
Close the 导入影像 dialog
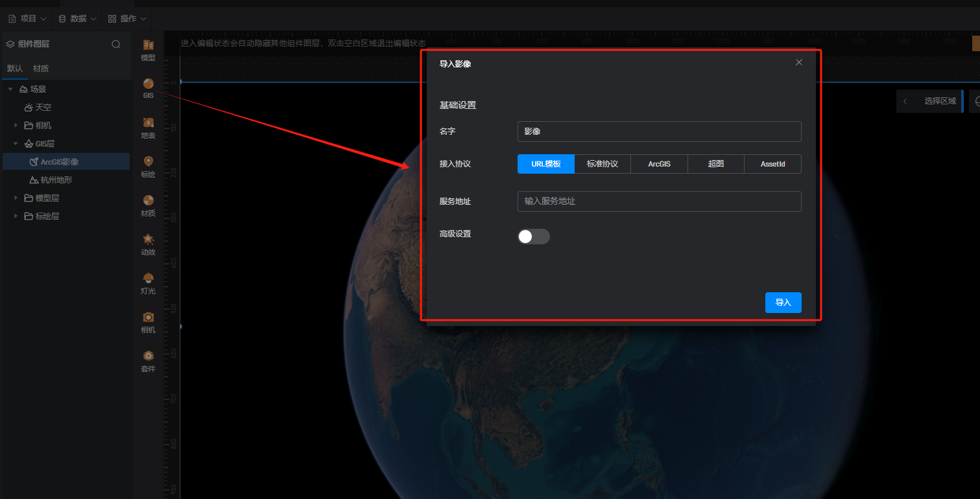tap(799, 62)
